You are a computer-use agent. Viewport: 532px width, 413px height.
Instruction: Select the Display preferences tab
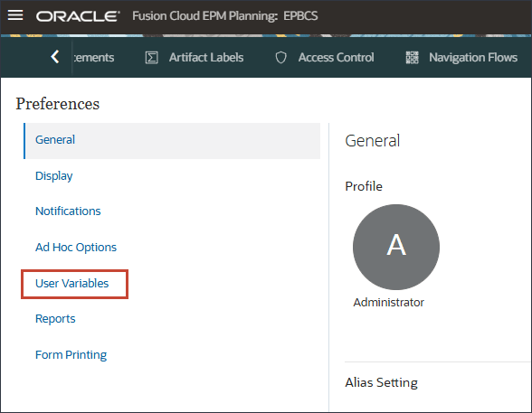54,176
